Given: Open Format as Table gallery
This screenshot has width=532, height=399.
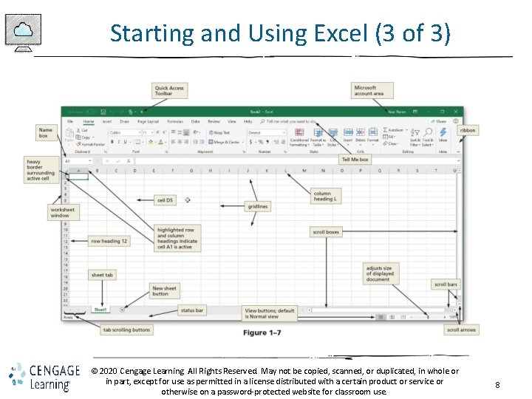Looking at the screenshot, I should tap(318, 137).
